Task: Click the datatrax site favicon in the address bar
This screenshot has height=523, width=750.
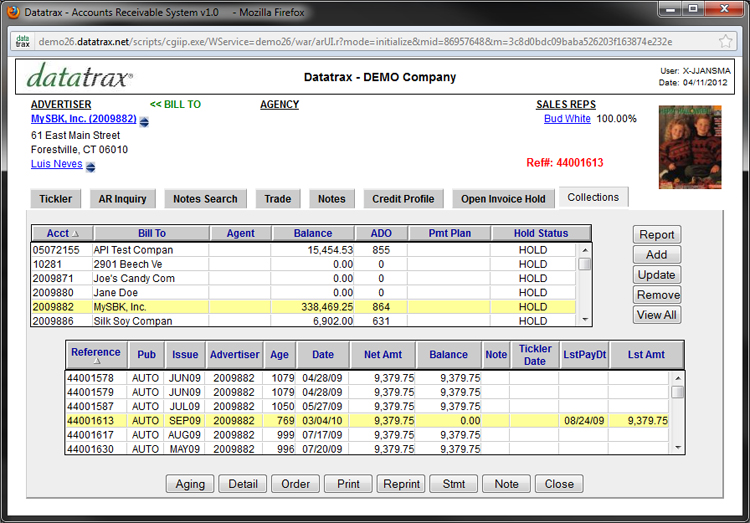Action: [22, 41]
